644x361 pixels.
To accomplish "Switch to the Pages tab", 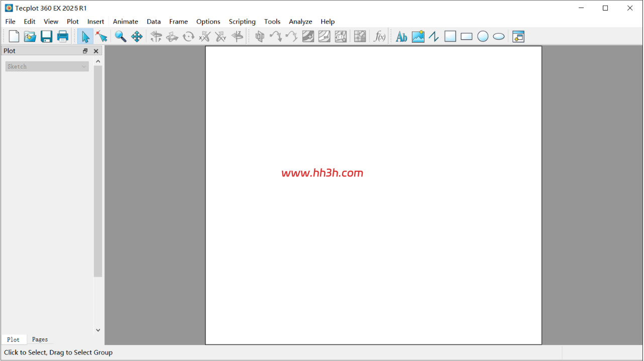I will tap(40, 339).
